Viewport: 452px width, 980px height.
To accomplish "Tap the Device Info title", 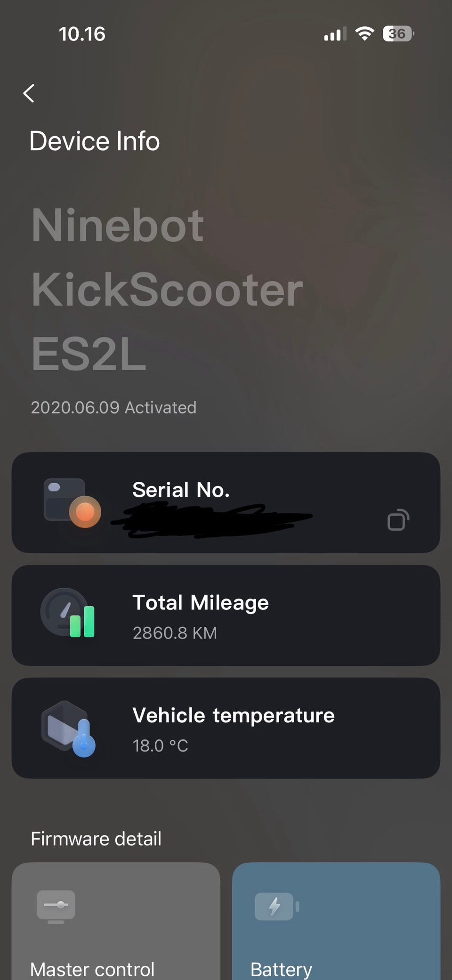I will tap(95, 141).
